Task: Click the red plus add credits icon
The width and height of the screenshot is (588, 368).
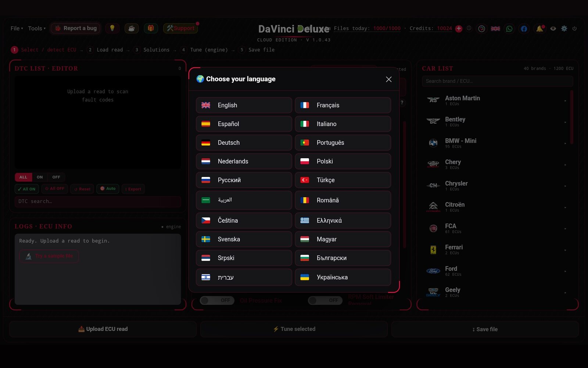Action: click(x=459, y=28)
